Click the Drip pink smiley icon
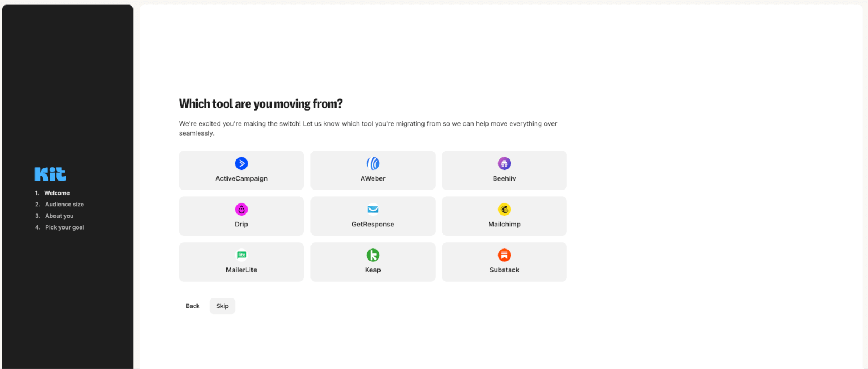Screen dimensions: 868x369 pyautogui.click(x=241, y=210)
